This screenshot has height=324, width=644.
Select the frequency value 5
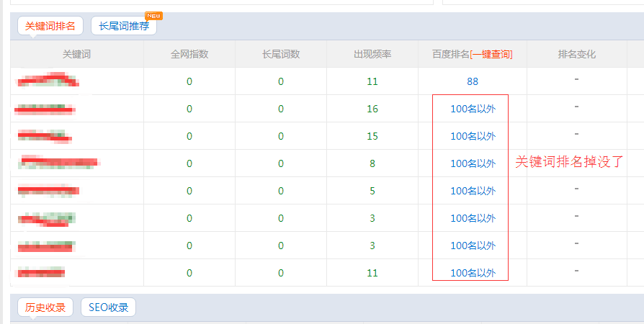point(372,191)
